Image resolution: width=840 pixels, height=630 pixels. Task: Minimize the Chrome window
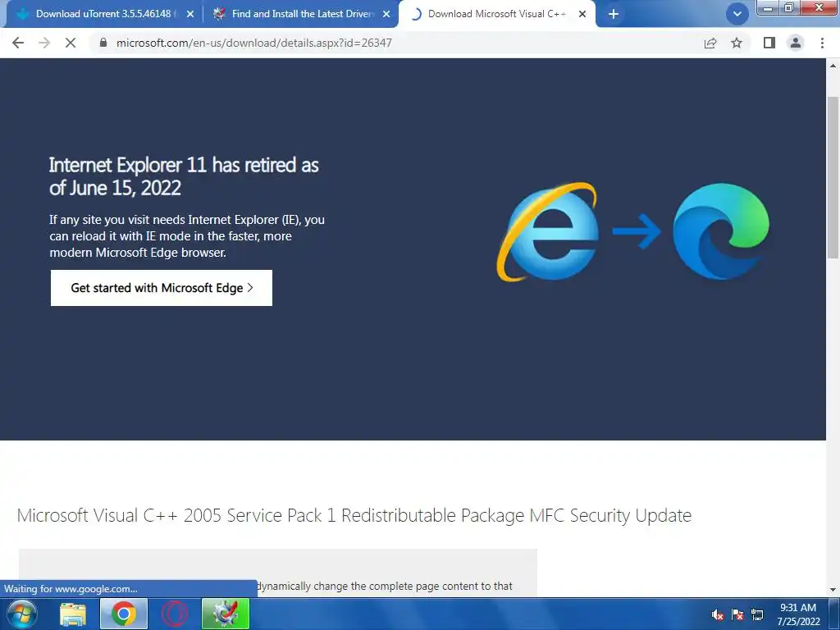768,7
